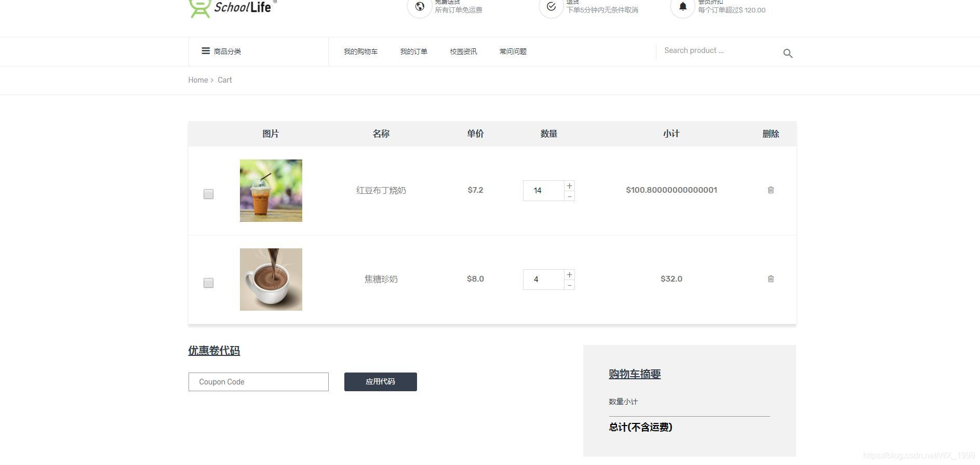Click the magnifier search icon

[x=788, y=54]
